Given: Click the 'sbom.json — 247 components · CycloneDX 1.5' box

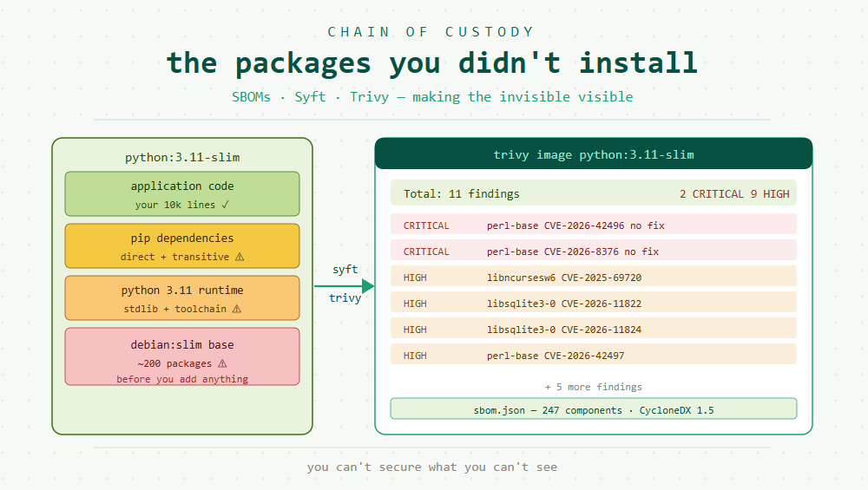Looking at the screenshot, I should click(x=594, y=408).
